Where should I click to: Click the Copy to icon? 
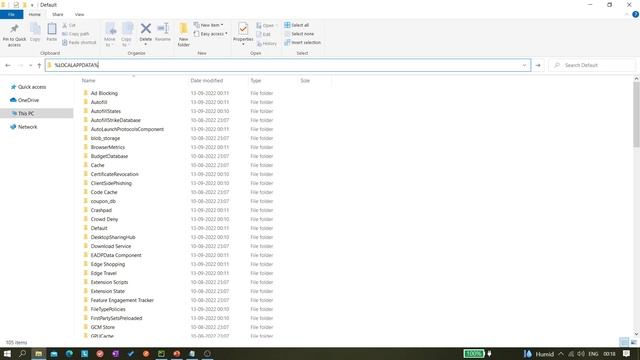point(127,29)
